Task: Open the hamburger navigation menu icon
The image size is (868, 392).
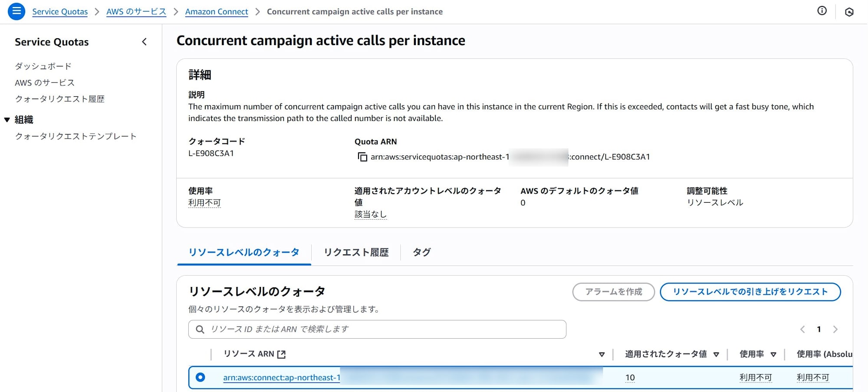Action: coord(16,11)
